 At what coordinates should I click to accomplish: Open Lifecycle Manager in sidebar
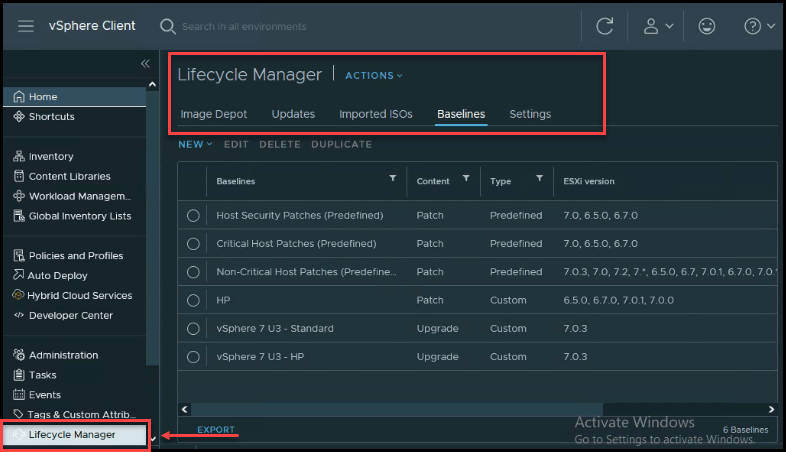pyautogui.click(x=75, y=434)
